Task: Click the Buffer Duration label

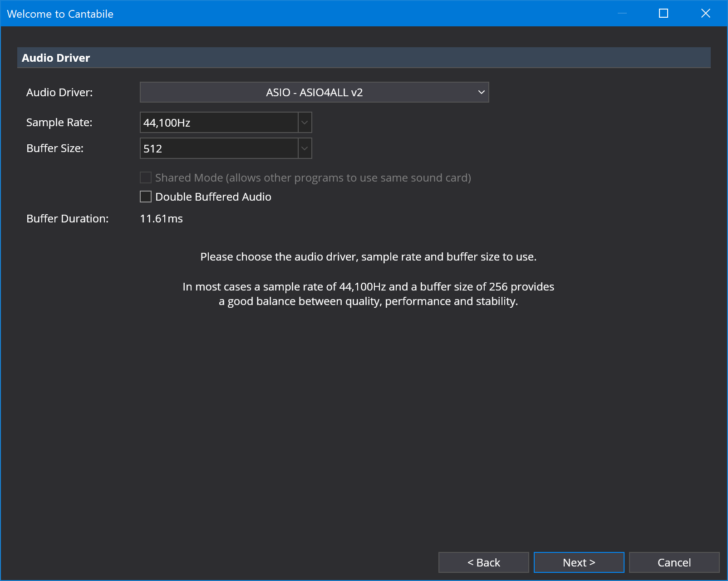Action: (x=68, y=219)
